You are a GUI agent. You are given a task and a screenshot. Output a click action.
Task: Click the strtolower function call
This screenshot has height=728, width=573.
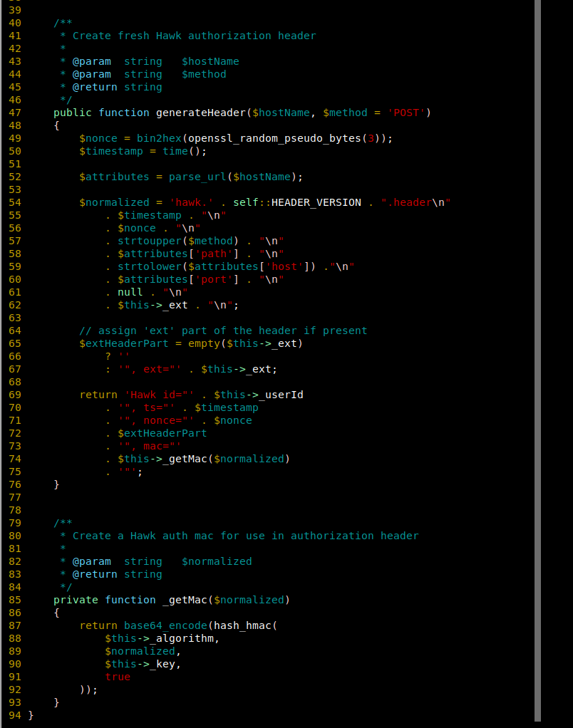click(x=150, y=266)
